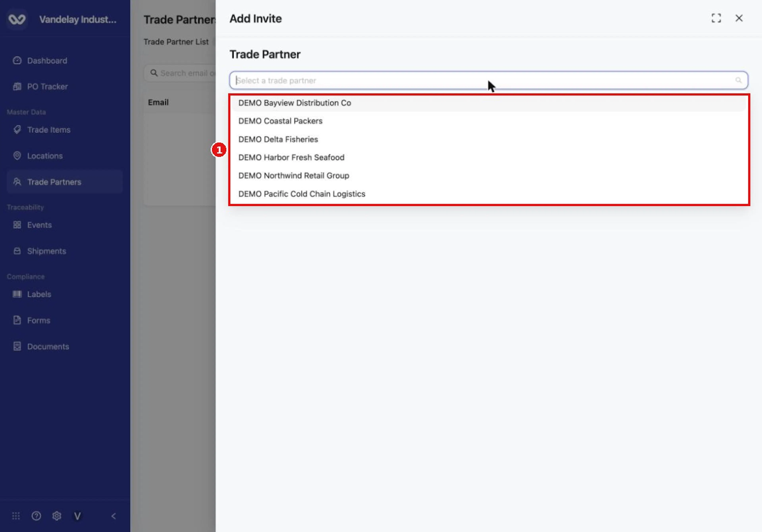Choose DEMO Pacific Cold Chain Logistics
Image resolution: width=762 pixels, height=532 pixels.
(489, 194)
